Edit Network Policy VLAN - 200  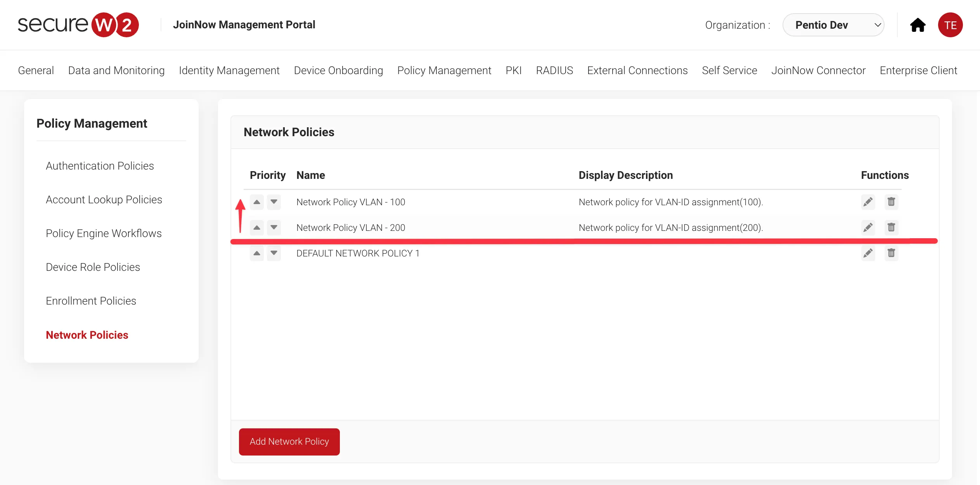tap(868, 227)
